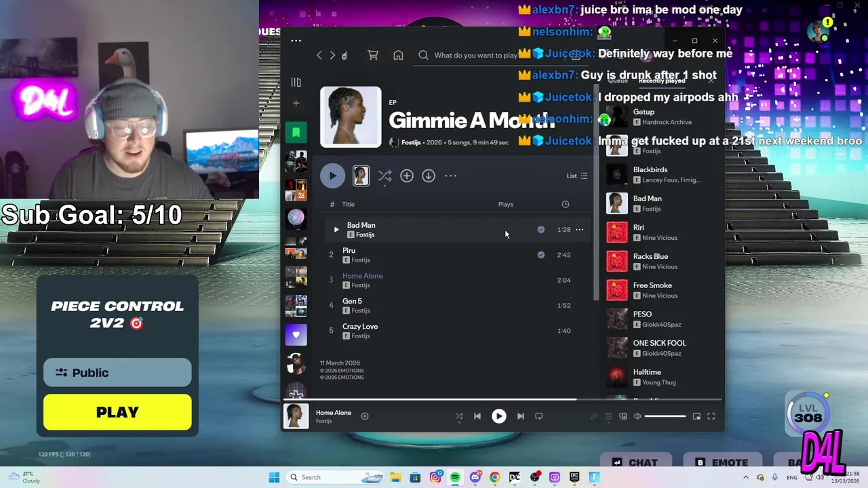
Task: Play the Bad Man track with row play arrow
Action: pos(336,230)
